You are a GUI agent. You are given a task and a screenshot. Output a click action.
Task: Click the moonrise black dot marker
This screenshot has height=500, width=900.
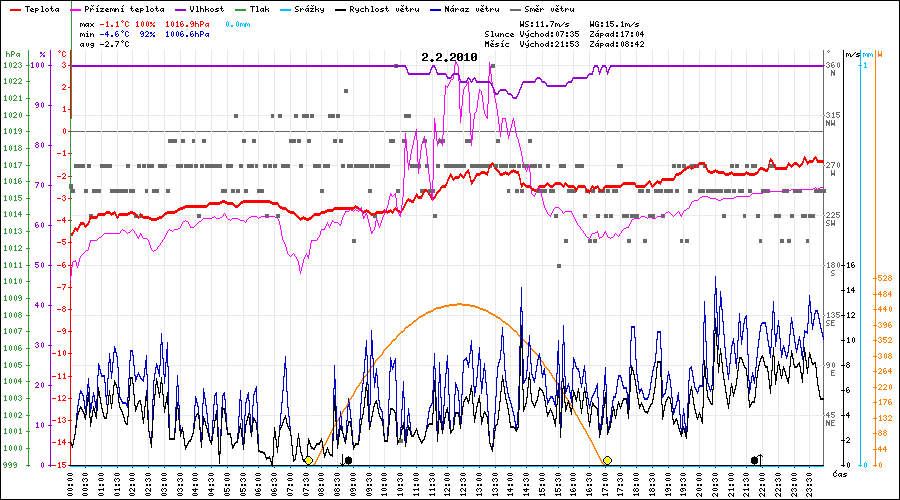pyautogui.click(x=755, y=460)
